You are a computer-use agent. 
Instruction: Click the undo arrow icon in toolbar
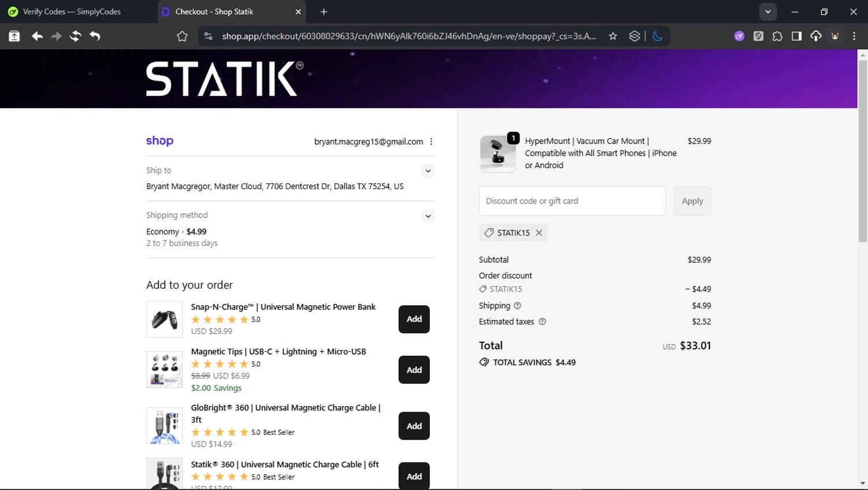point(95,36)
